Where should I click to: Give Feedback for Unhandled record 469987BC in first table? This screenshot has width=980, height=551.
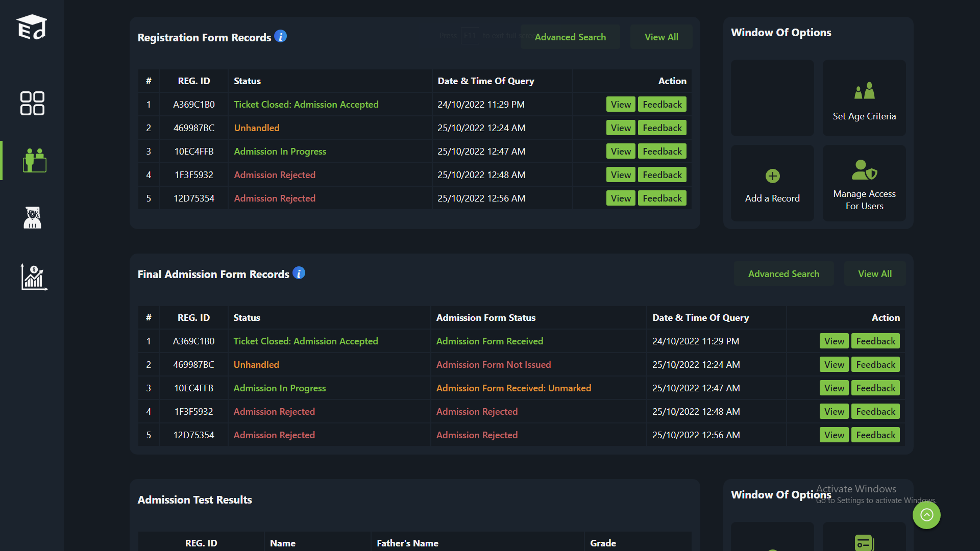(662, 128)
